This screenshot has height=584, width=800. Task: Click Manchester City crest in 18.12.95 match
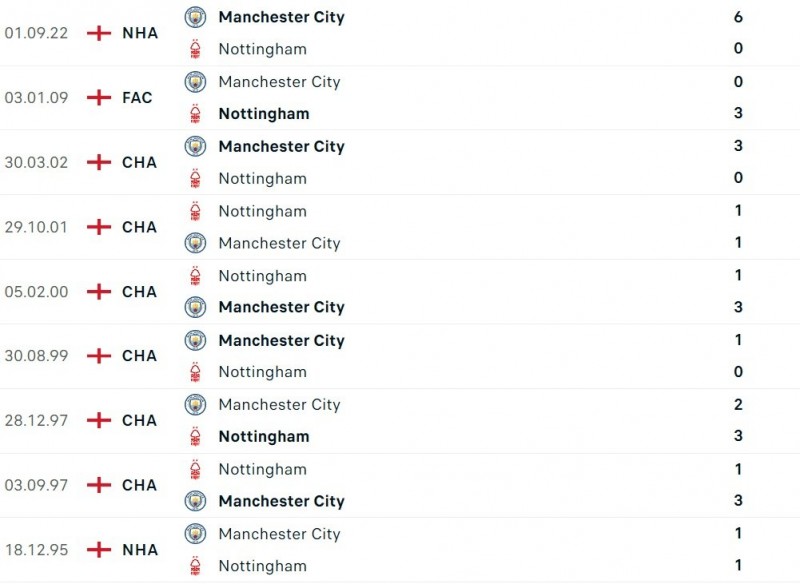(195, 534)
